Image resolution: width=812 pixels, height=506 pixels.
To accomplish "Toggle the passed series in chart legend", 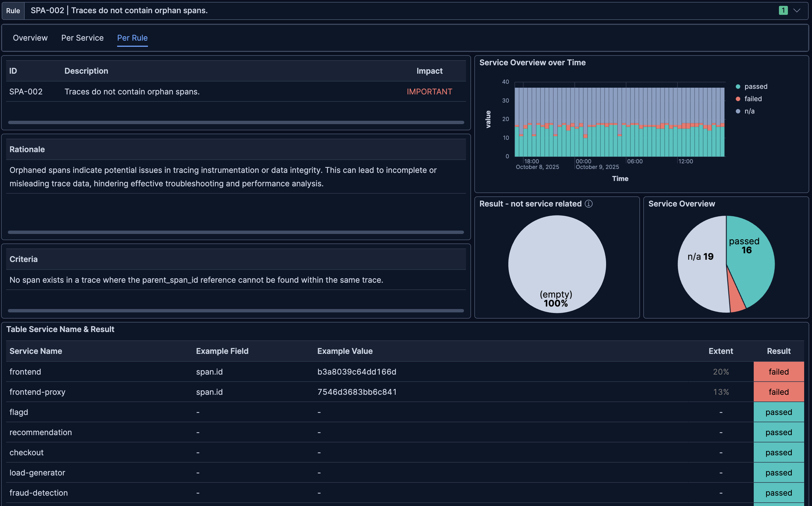I will click(751, 86).
